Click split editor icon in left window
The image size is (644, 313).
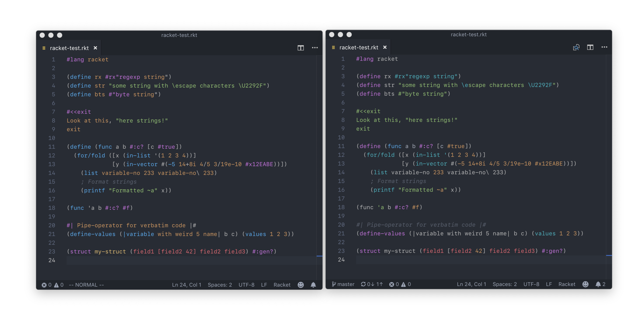(x=300, y=48)
